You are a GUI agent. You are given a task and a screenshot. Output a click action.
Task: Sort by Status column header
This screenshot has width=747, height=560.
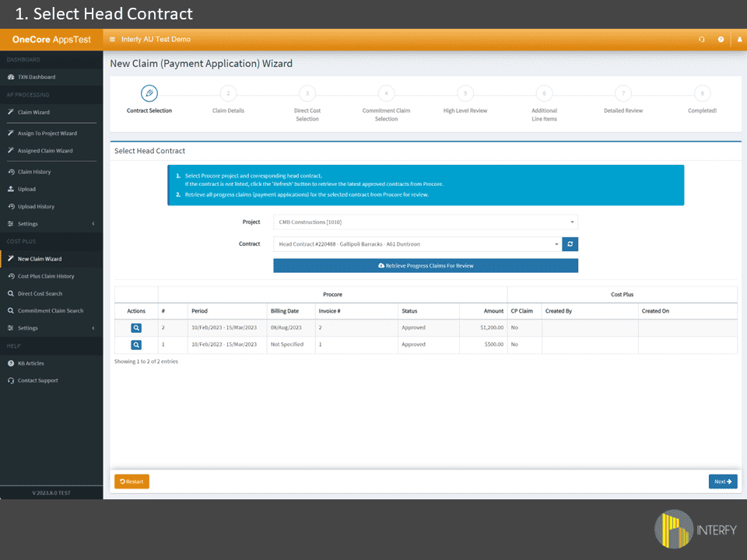(429, 311)
